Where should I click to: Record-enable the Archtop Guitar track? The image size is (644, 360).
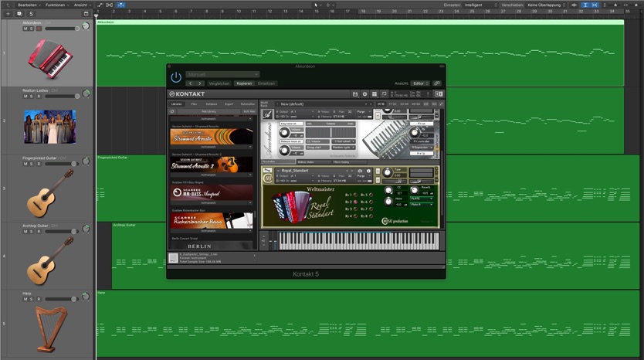point(39,231)
